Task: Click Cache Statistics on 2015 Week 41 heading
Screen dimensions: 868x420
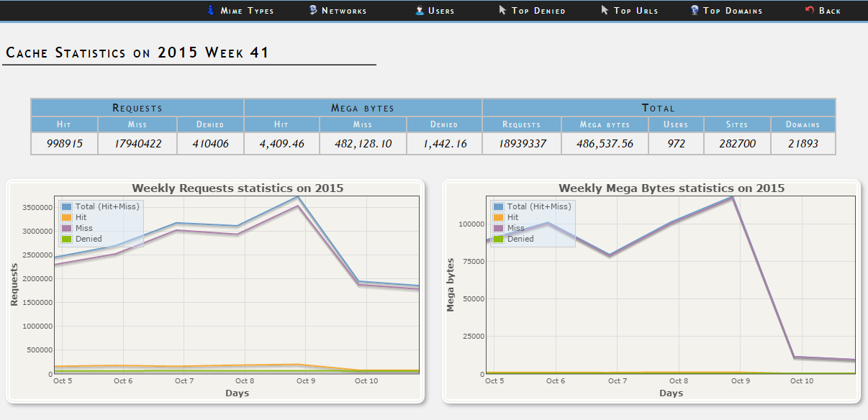Action: point(137,52)
